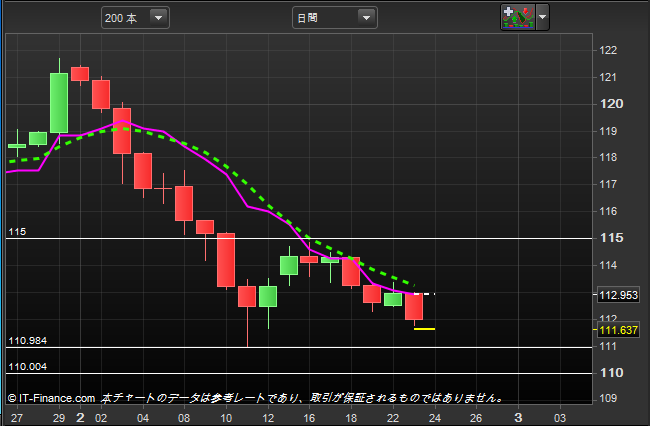
Task: Click the large green candle near 29
Action: [x=59, y=103]
